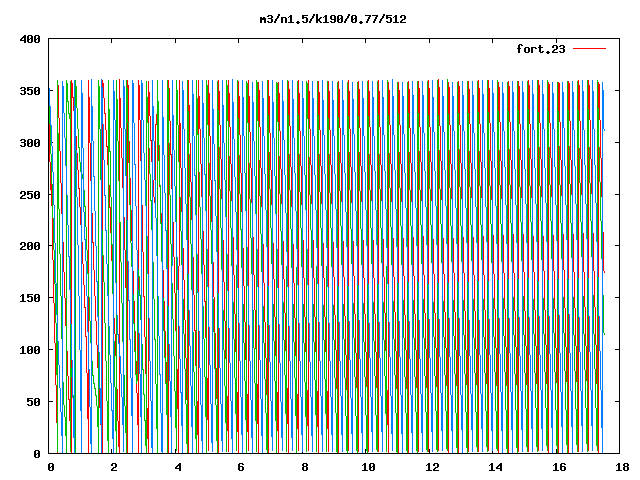Screen dimensions: 640x480
Task: Click the x-axis label 10
Action: pos(368,467)
